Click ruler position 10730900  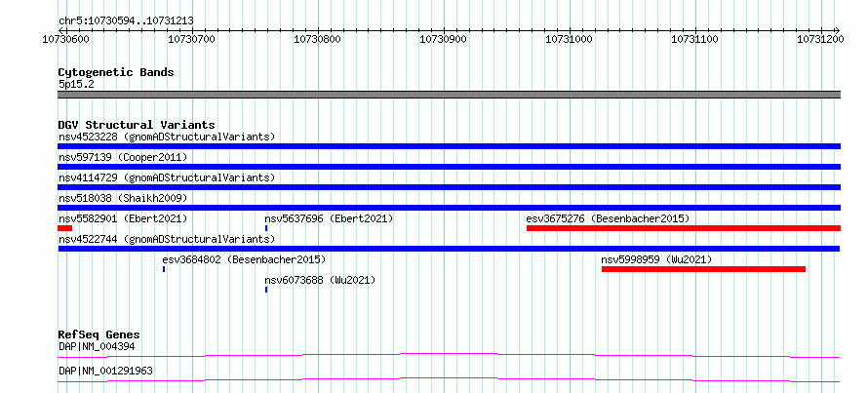pyautogui.click(x=443, y=39)
